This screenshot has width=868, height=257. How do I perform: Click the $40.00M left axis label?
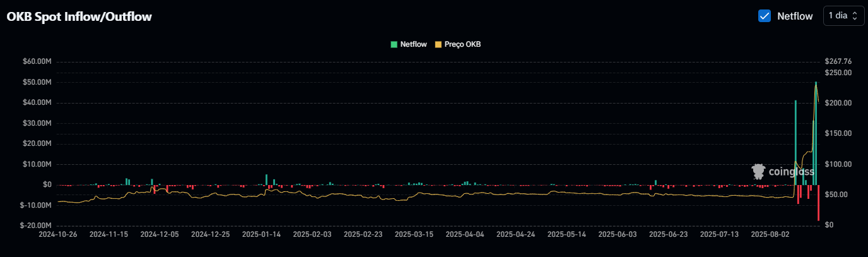[37, 102]
